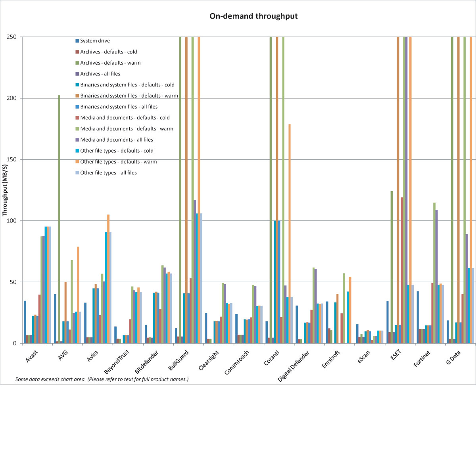Screen dimensions: 476x452
Task: Click the Avira axis label
Action: coord(92,356)
